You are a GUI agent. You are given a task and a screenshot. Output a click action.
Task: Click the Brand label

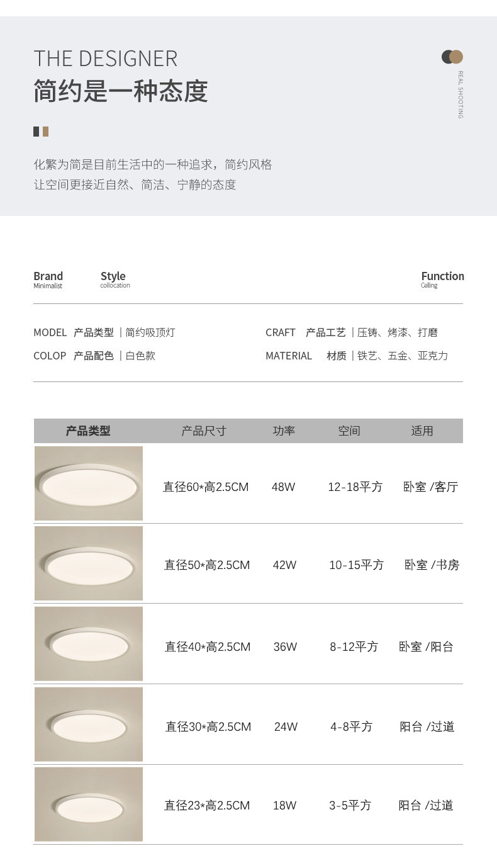point(48,276)
